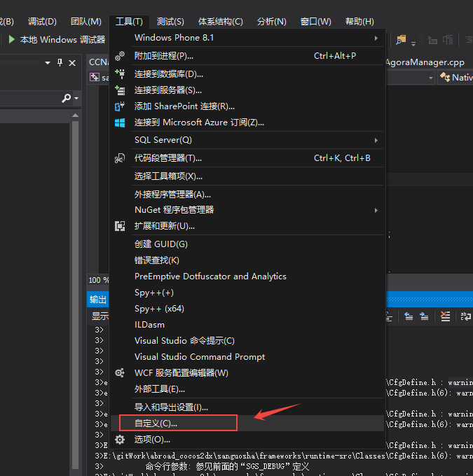
Task: Launch Spy++(+) tool
Action: tap(247, 293)
